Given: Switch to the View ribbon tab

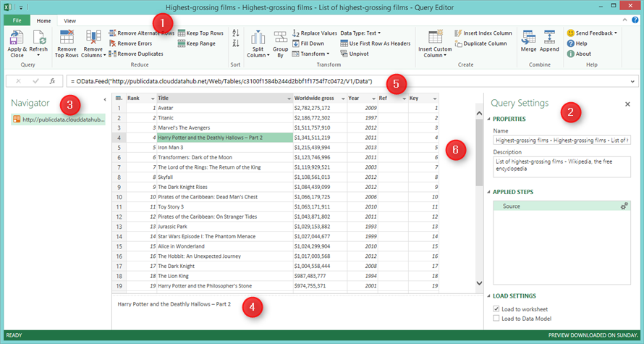Looking at the screenshot, I should (69, 21).
